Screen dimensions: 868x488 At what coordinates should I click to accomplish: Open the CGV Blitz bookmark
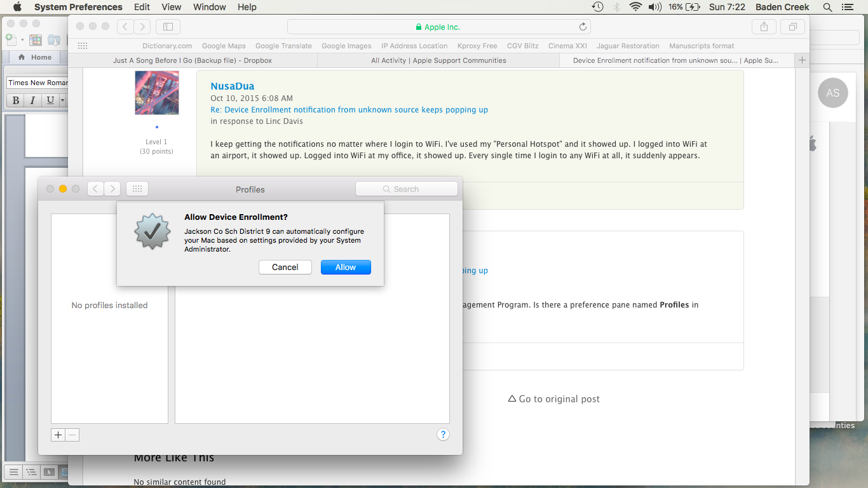(523, 46)
